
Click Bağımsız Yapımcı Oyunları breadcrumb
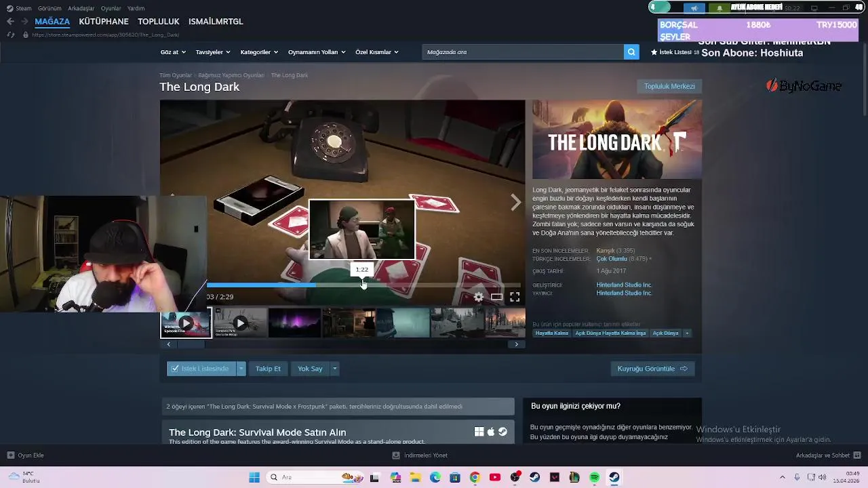(231, 75)
